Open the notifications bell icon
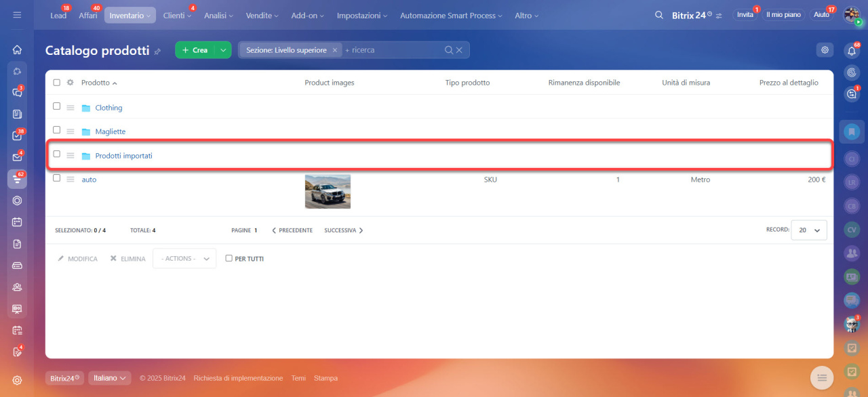The width and height of the screenshot is (868, 397). click(852, 51)
